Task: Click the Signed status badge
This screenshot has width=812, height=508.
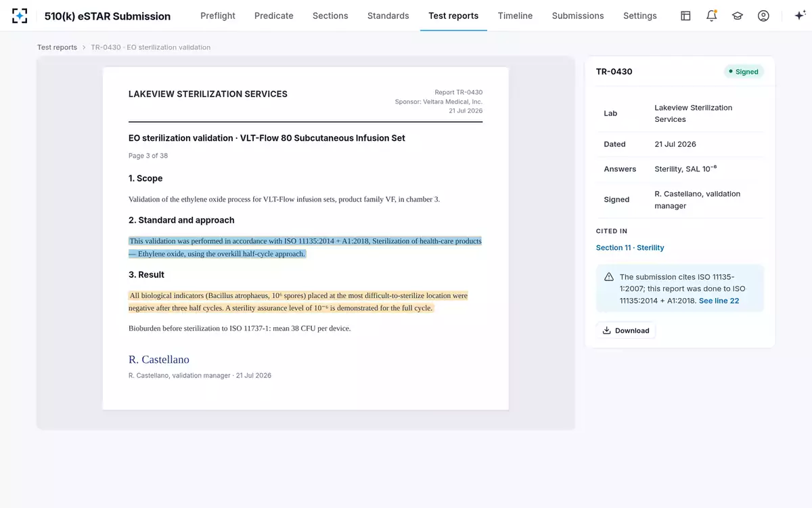Action: pyautogui.click(x=744, y=72)
